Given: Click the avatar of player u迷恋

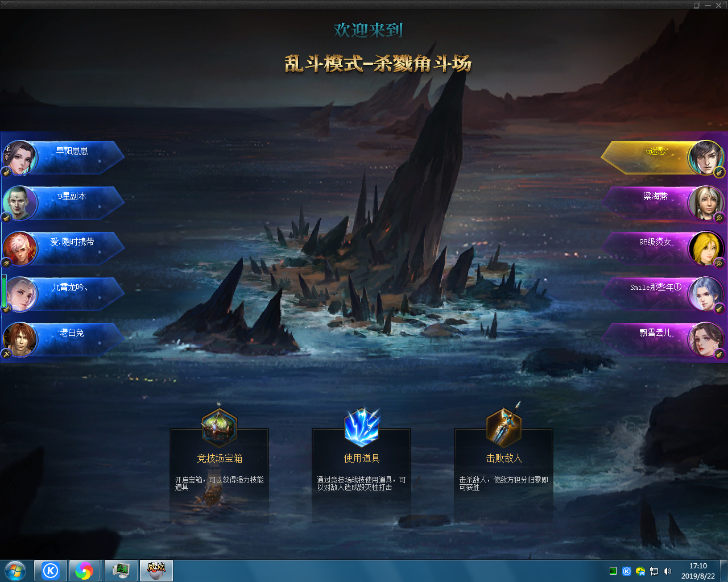Looking at the screenshot, I should pyautogui.click(x=706, y=157).
